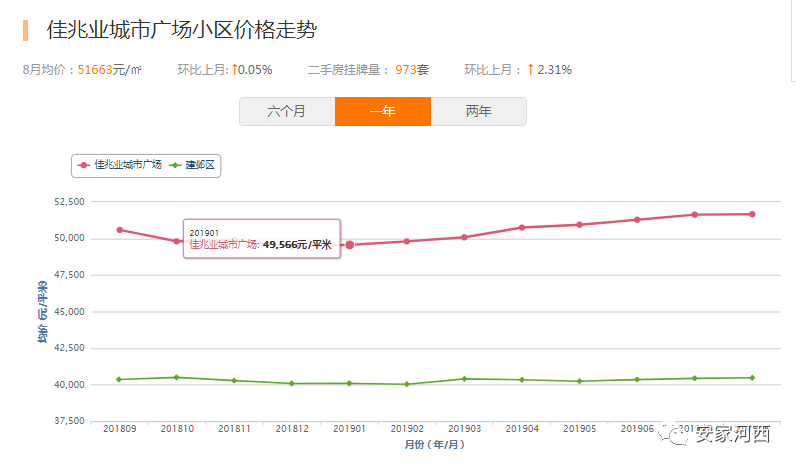Click the green data point for 201812
This screenshot has height=468, width=796.
coord(292,384)
